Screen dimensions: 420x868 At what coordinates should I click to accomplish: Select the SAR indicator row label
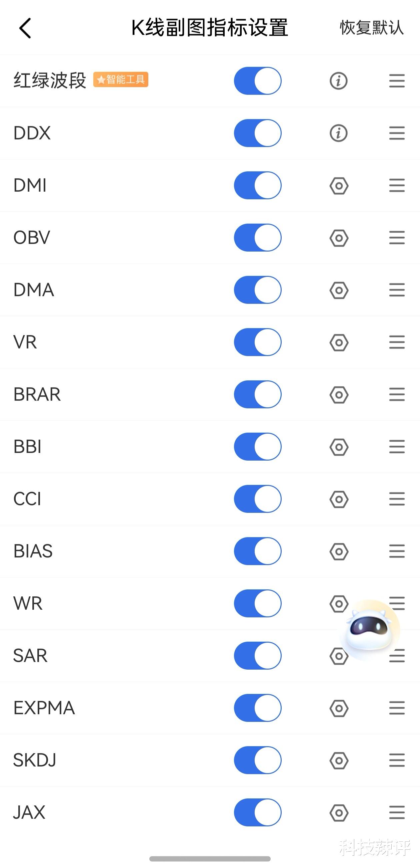(x=30, y=655)
